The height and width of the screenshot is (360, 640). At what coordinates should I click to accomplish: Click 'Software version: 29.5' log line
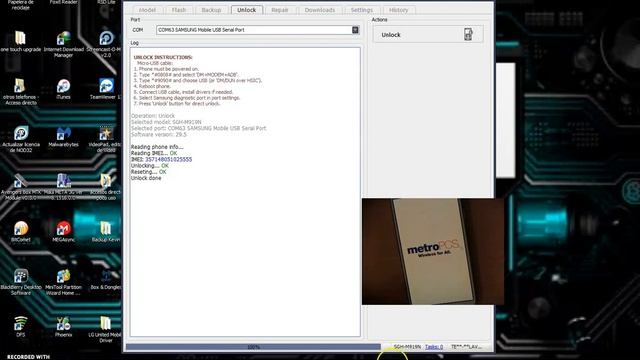(159, 134)
